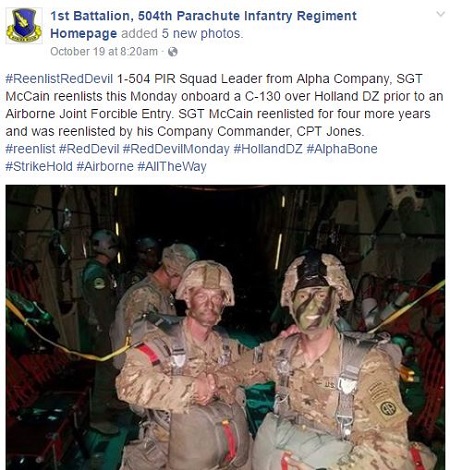
Task: Click the #AllTheWay hashtag
Action: [172, 166]
